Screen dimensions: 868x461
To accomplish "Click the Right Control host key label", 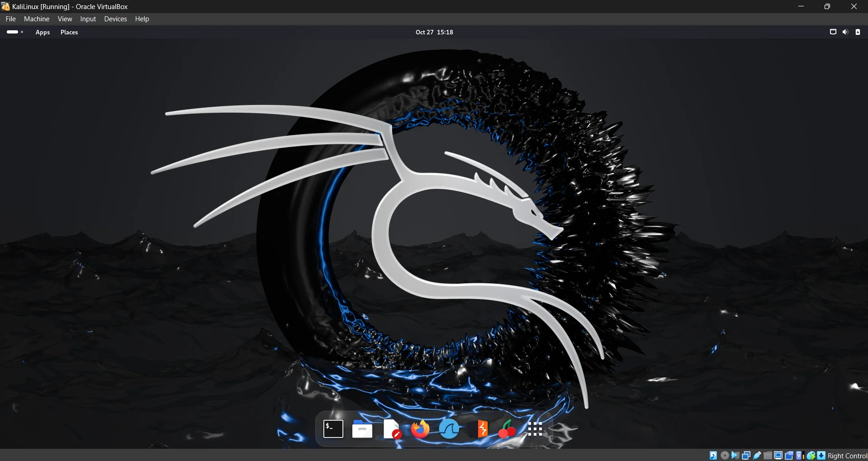I will click(847, 456).
